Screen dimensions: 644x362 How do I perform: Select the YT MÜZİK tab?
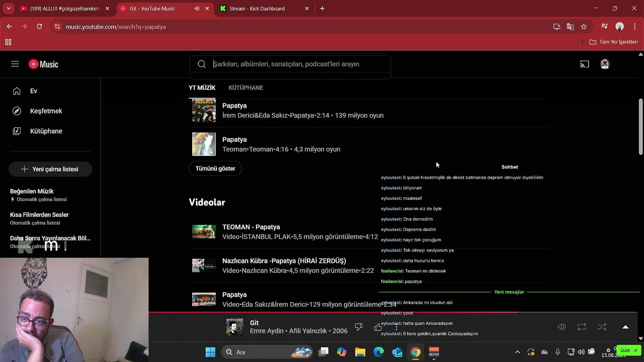(x=202, y=87)
